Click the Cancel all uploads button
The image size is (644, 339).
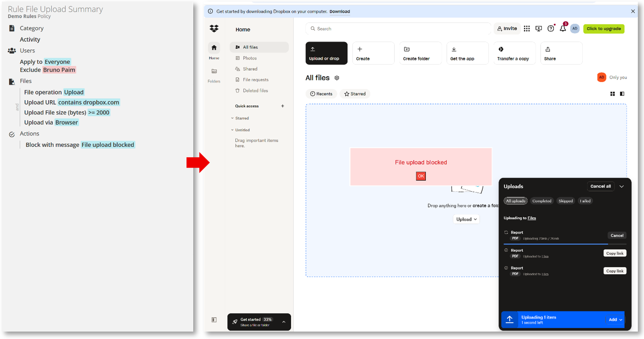coord(600,186)
